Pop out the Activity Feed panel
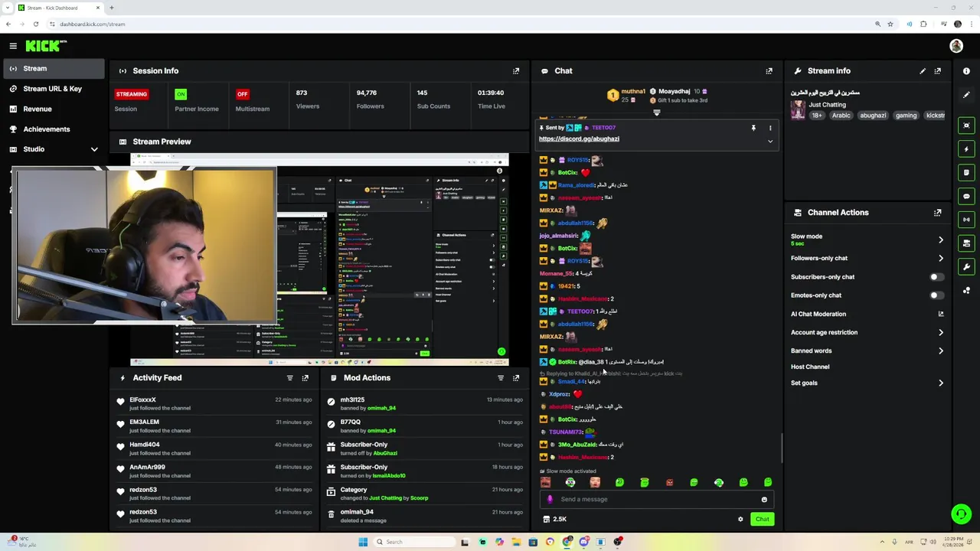980x551 pixels. (x=305, y=378)
